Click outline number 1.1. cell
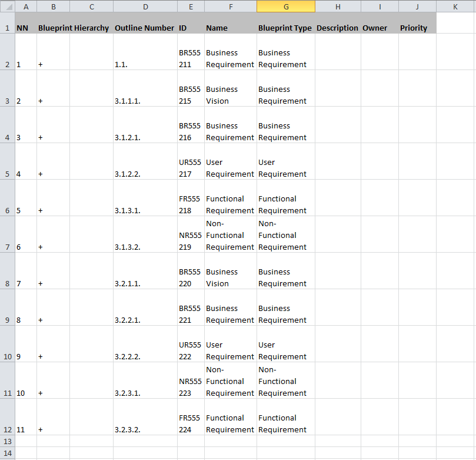Screen dimensions: 476x460 click(x=145, y=52)
